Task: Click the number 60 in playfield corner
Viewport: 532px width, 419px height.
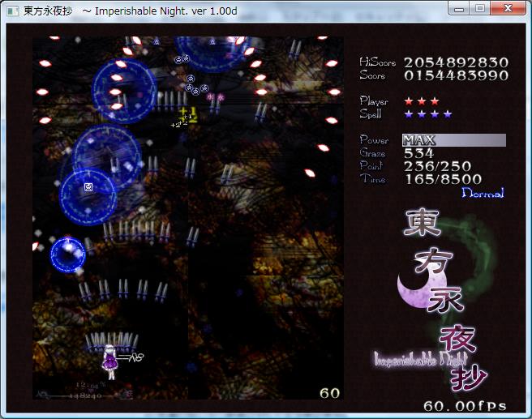Action: pyautogui.click(x=329, y=393)
